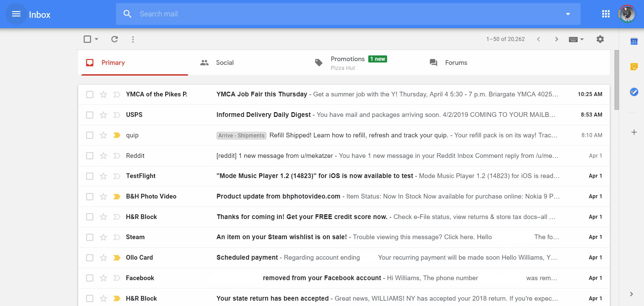Click into the Search mail field
This screenshot has width=644, height=306.
(x=335, y=14)
